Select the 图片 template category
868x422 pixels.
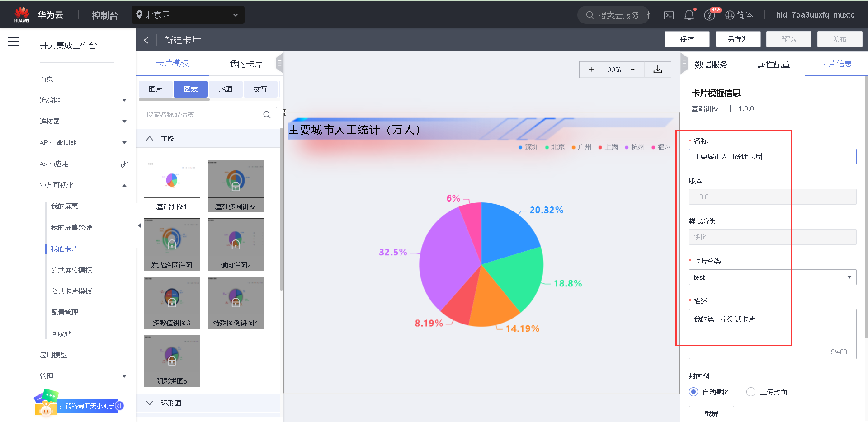156,89
